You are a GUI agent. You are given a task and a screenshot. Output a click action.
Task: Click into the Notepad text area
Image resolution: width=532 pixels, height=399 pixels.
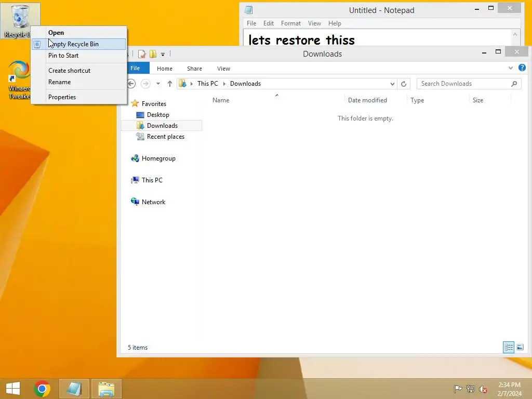[x=377, y=38]
